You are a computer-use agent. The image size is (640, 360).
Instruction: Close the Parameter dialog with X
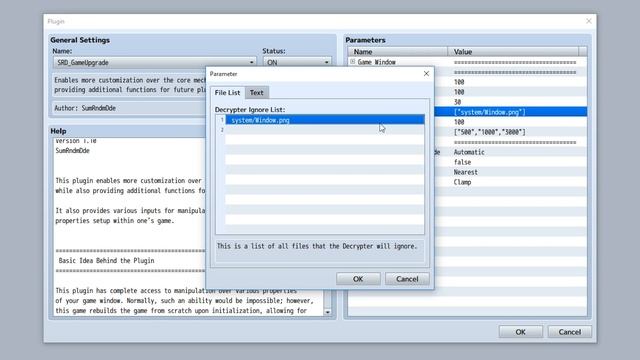click(x=426, y=73)
